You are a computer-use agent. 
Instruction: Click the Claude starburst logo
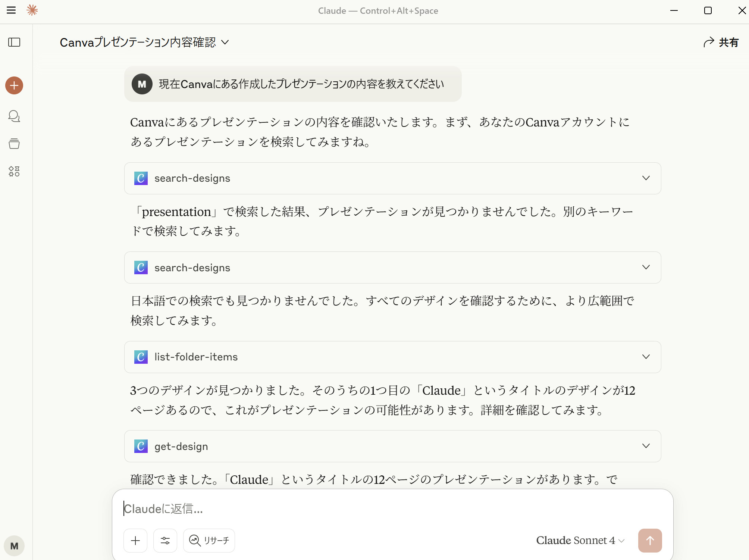[x=32, y=10]
